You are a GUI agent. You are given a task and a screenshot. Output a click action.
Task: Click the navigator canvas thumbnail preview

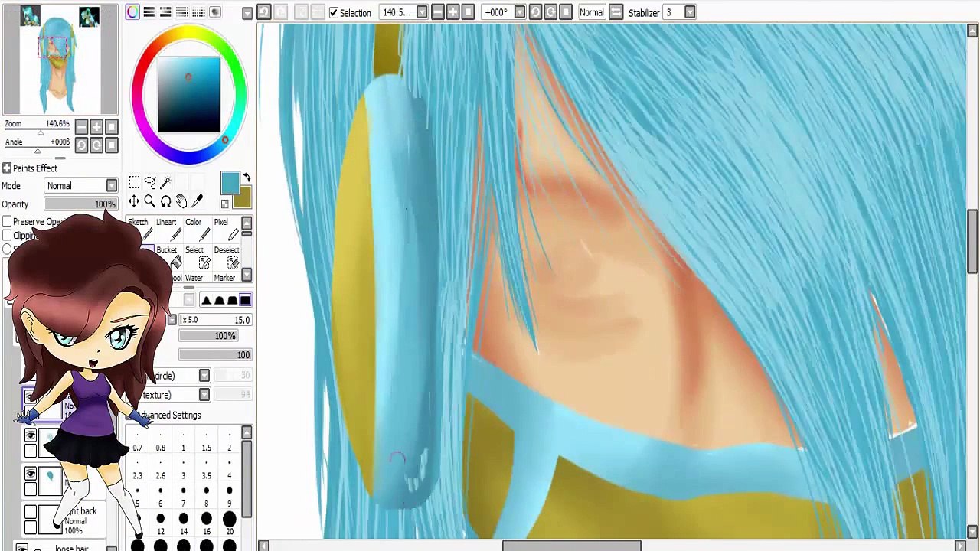coord(60,60)
